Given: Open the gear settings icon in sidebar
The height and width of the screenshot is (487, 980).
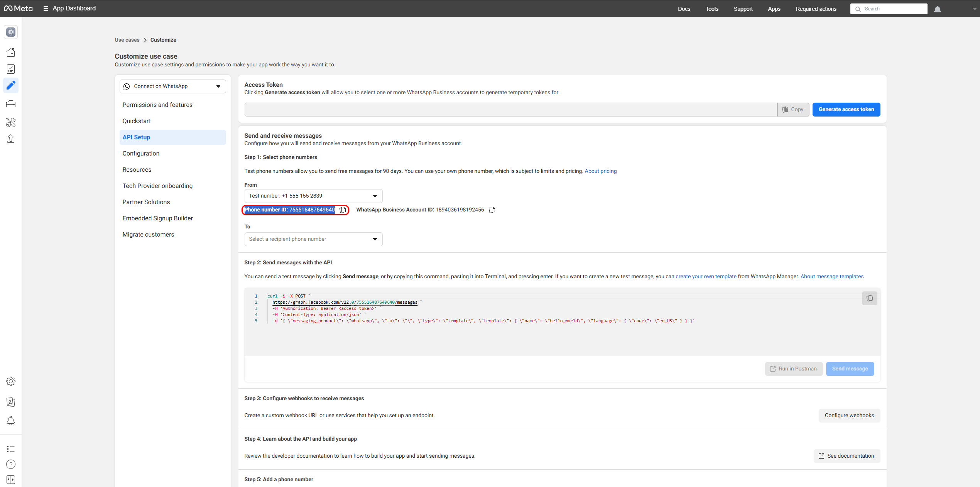Looking at the screenshot, I should 11,381.
